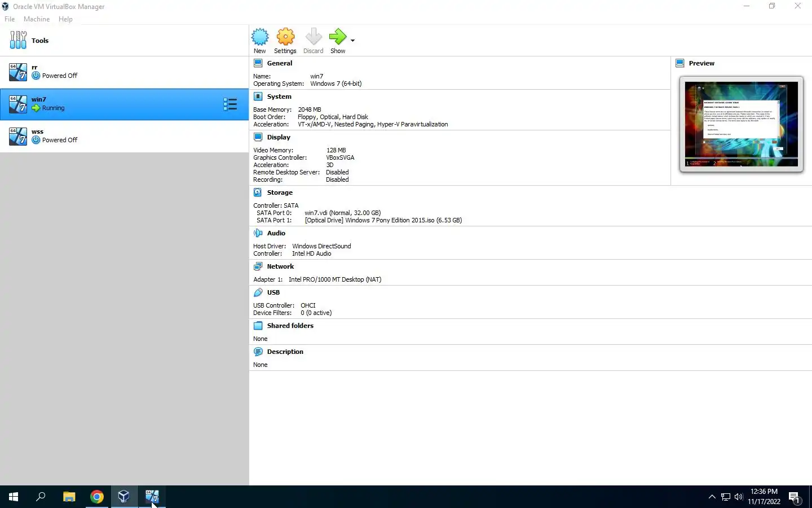This screenshot has width=812, height=508.
Task: Click the network tray icon
Action: (726, 497)
